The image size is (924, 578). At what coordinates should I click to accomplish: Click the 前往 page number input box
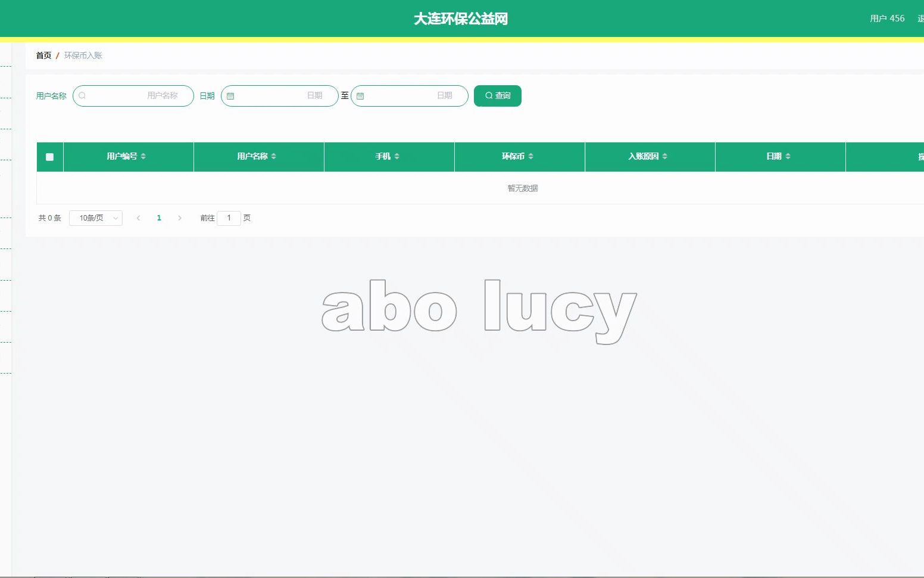(229, 218)
